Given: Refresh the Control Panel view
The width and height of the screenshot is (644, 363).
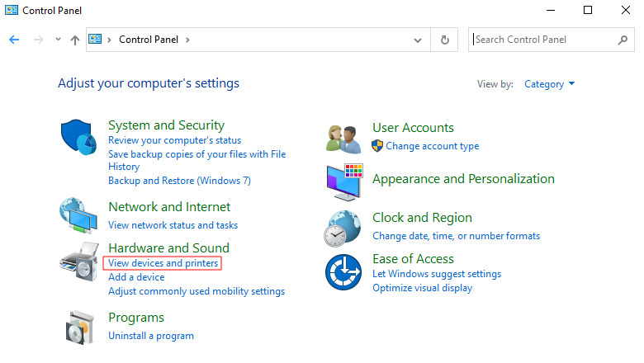Looking at the screenshot, I should click(445, 40).
